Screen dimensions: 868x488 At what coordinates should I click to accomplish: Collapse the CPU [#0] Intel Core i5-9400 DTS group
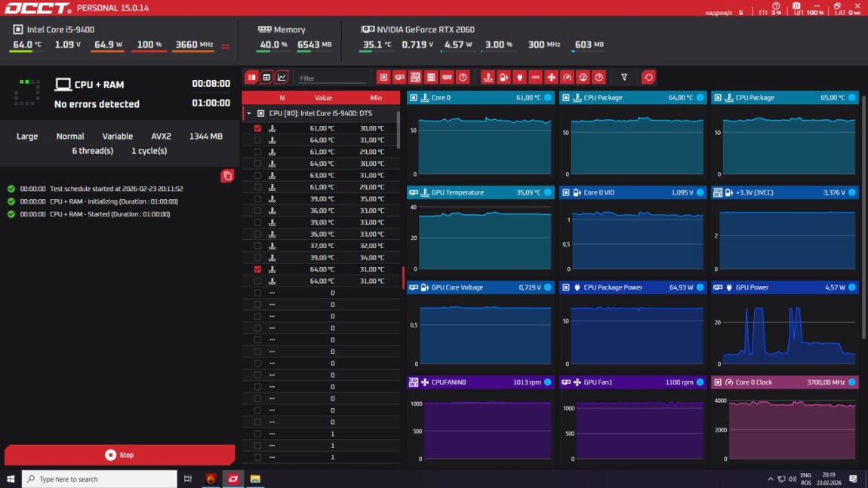(249, 113)
